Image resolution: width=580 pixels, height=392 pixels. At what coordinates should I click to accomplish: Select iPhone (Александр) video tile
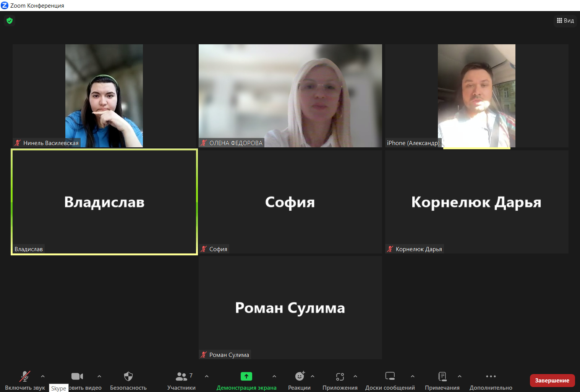[x=477, y=96]
